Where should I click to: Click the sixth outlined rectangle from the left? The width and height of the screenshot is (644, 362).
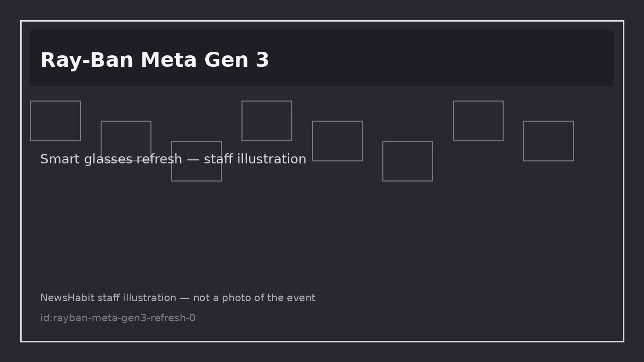tap(408, 161)
